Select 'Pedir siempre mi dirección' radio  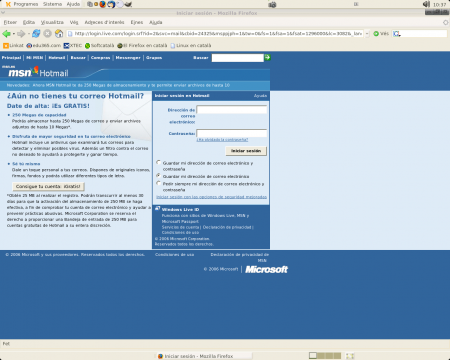159,183
